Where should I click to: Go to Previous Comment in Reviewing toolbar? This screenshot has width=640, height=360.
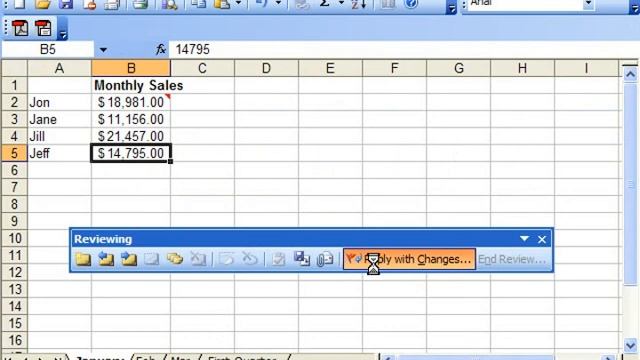tap(106, 259)
